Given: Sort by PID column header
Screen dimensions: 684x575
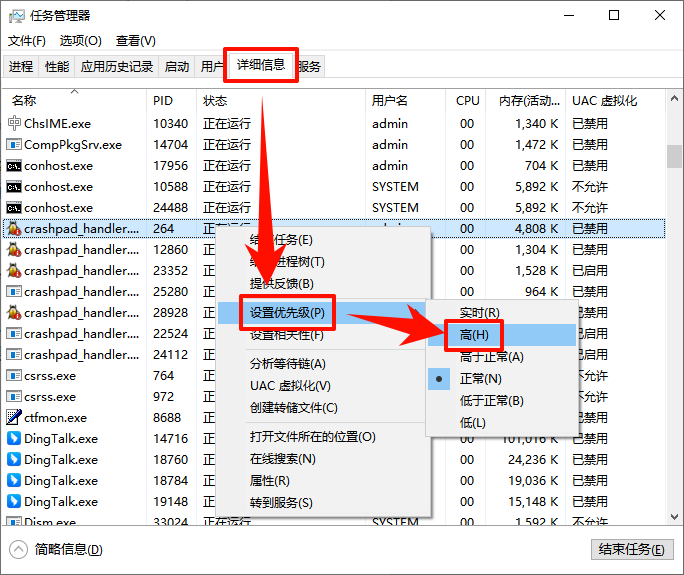Looking at the screenshot, I should click(172, 100).
